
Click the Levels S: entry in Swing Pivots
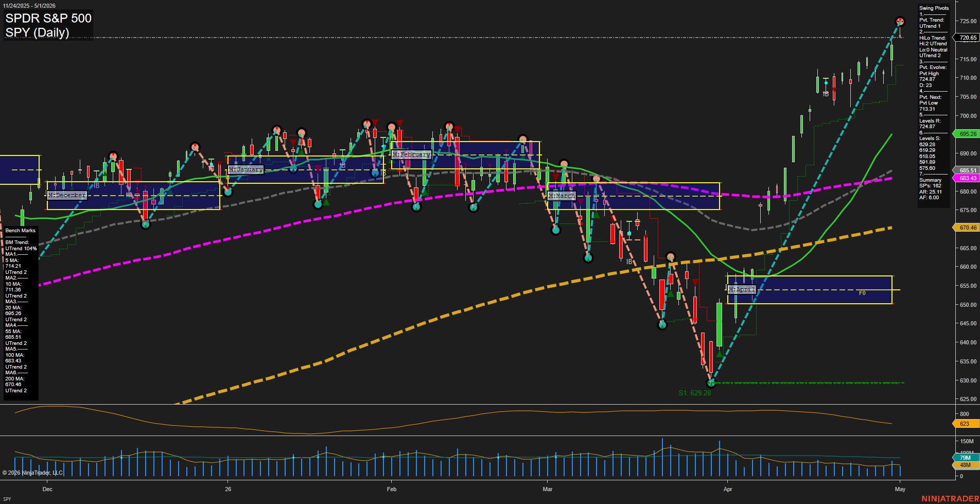(x=930, y=138)
